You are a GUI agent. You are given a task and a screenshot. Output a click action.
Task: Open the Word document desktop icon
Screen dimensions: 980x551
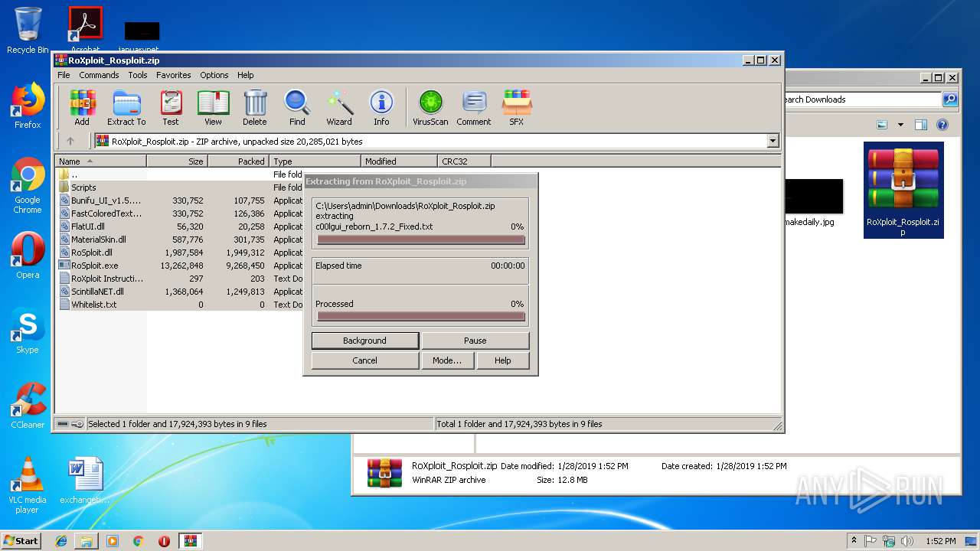pos(85,481)
